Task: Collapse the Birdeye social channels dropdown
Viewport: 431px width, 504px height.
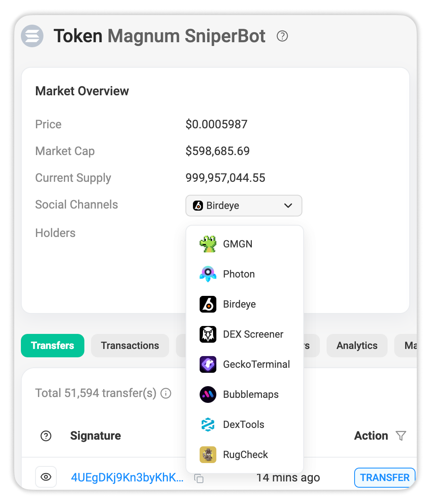Action: 243,206
